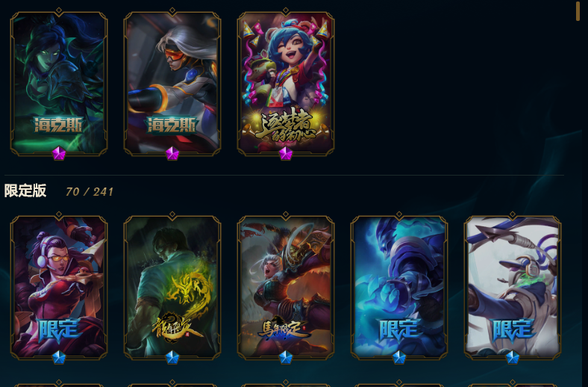Click the purple gem under party girl card
The image size is (588, 387).
tap(285, 153)
